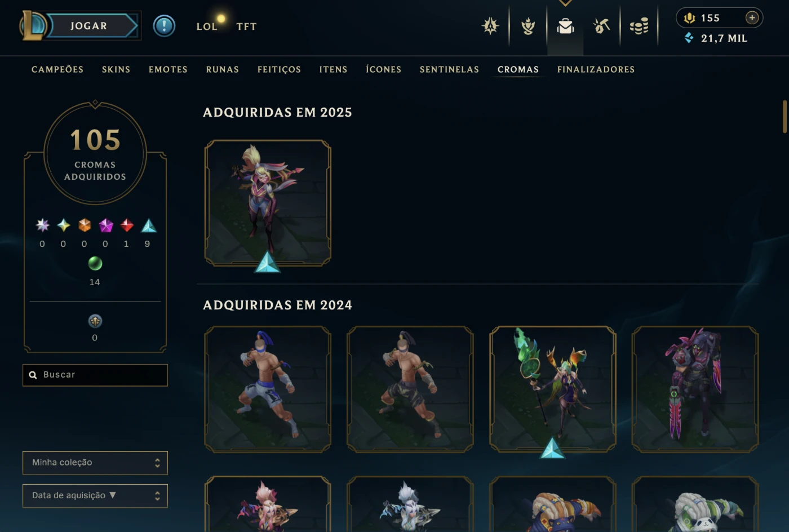Click the vertical scrollbar on the right
The image size is (789, 532).
coord(784,116)
